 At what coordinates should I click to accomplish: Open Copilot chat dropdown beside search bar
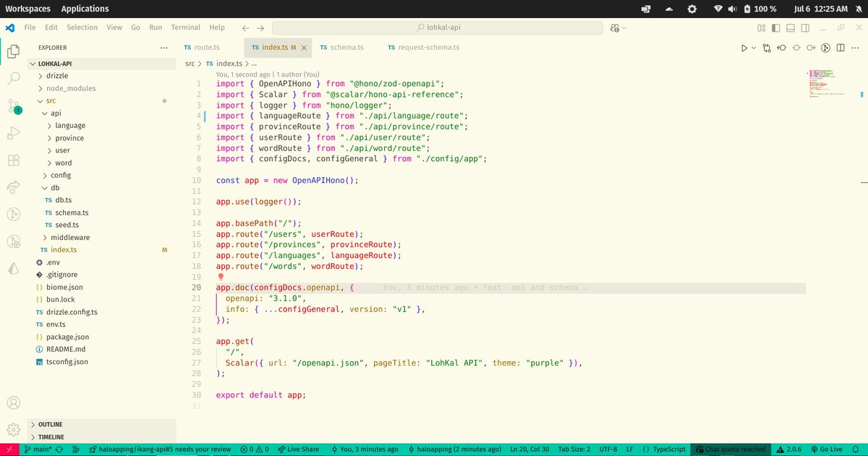[618, 27]
